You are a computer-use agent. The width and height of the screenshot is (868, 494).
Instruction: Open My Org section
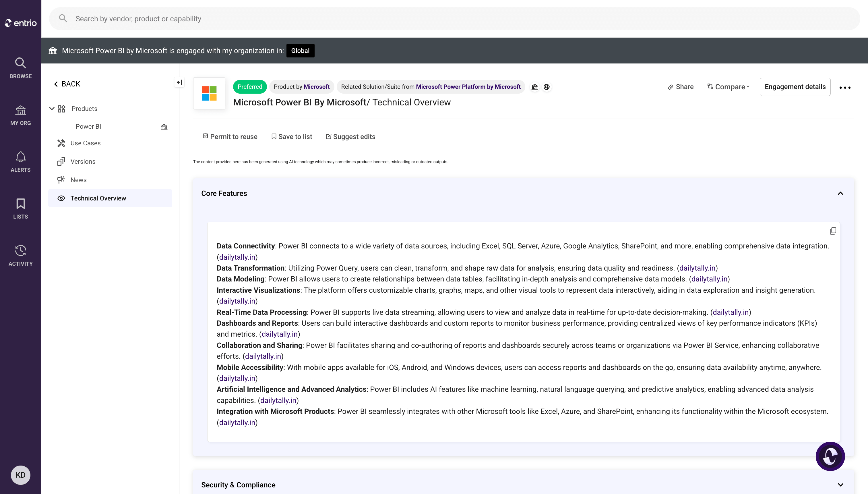pyautogui.click(x=20, y=115)
